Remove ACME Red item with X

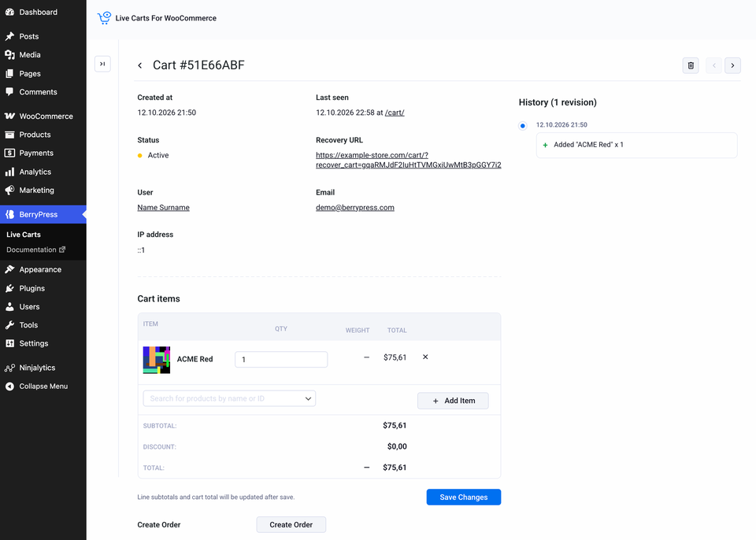coord(425,357)
